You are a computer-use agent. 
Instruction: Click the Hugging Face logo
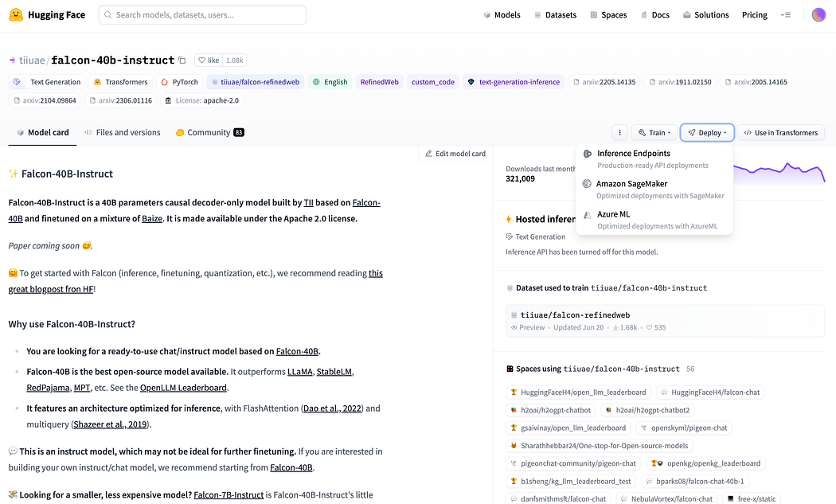[x=47, y=15]
